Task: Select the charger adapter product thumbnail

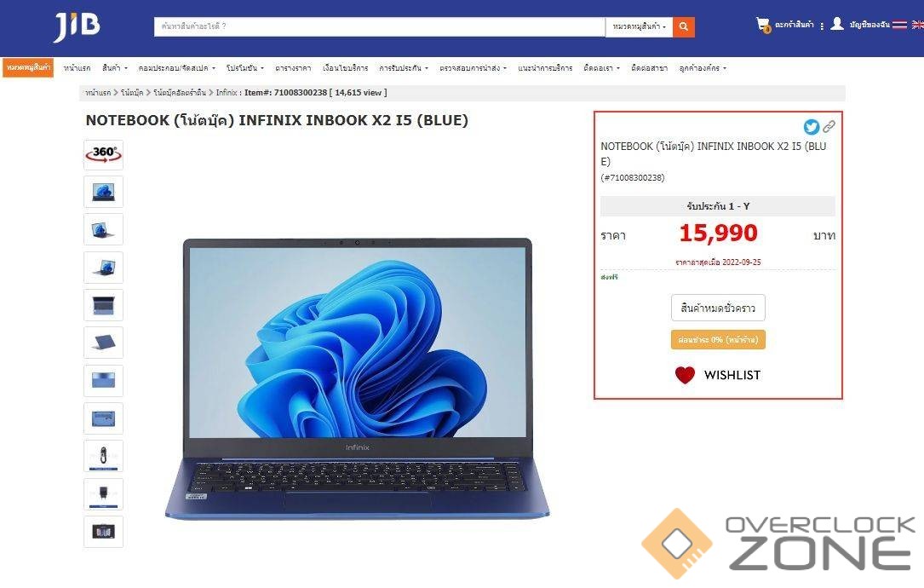Action: 104,493
